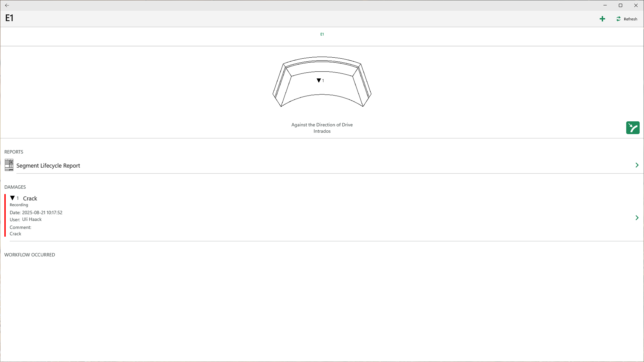
Task: Go back with the arrow icon
Action: pyautogui.click(x=7, y=5)
